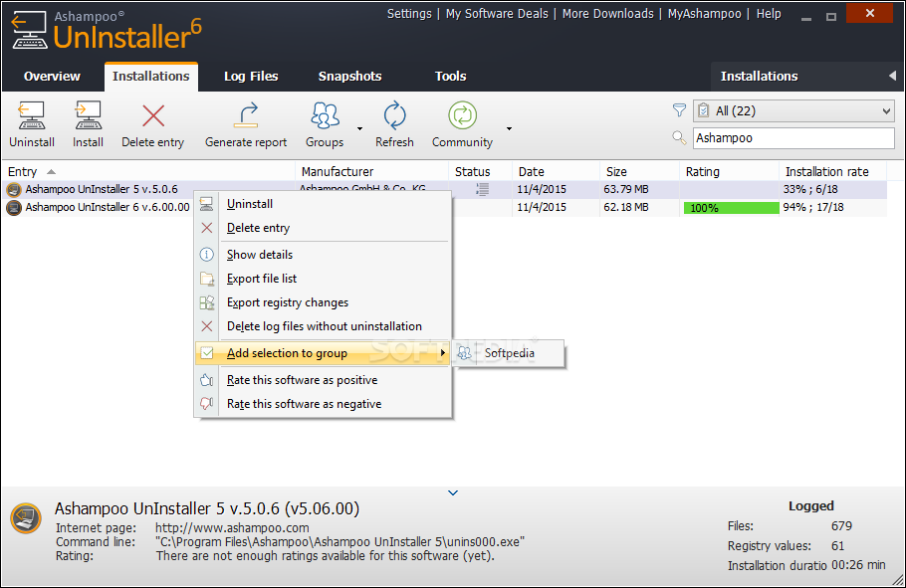The image size is (906, 588).
Task: Sort by the Date column header
Action: coord(556,171)
